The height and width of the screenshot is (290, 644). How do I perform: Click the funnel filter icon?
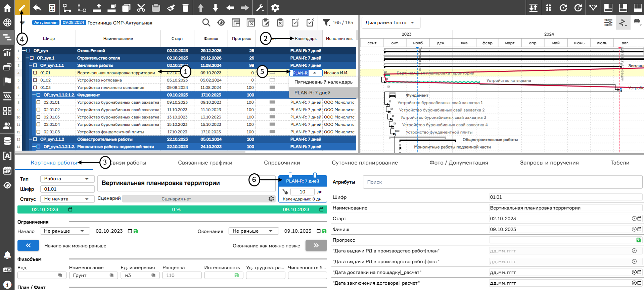pos(326,22)
